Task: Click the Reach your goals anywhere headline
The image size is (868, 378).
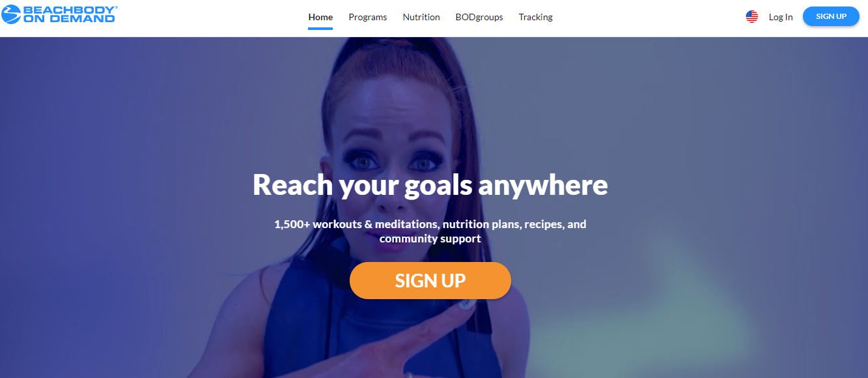Action: tap(430, 184)
